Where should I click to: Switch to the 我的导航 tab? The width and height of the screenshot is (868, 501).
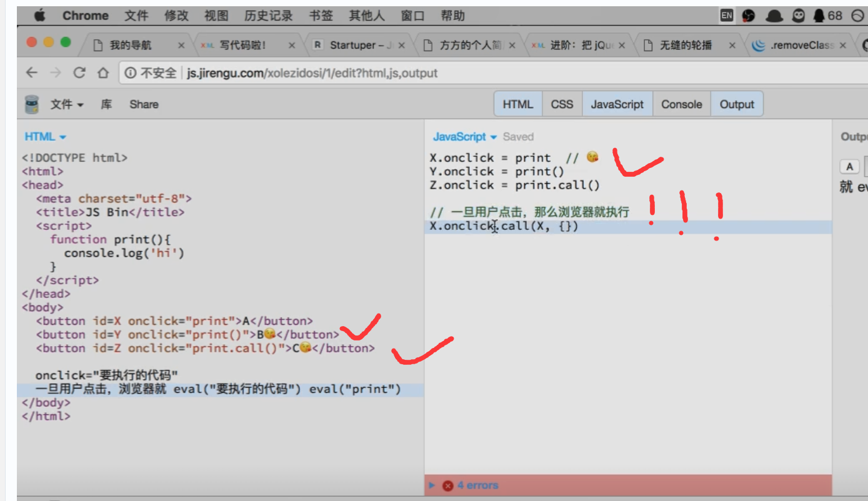[x=131, y=45]
